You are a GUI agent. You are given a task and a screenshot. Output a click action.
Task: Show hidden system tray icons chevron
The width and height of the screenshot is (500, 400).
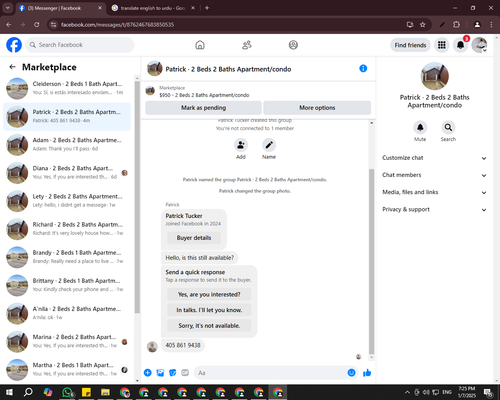(407, 392)
